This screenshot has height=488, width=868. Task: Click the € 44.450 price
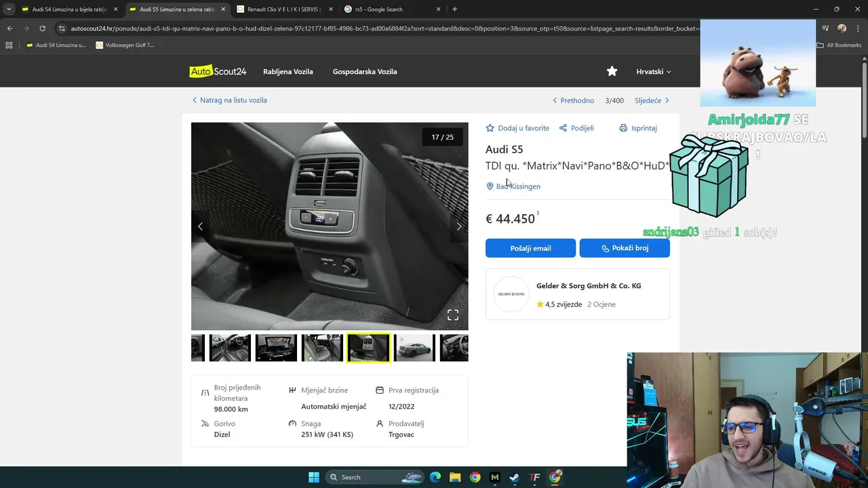511,219
